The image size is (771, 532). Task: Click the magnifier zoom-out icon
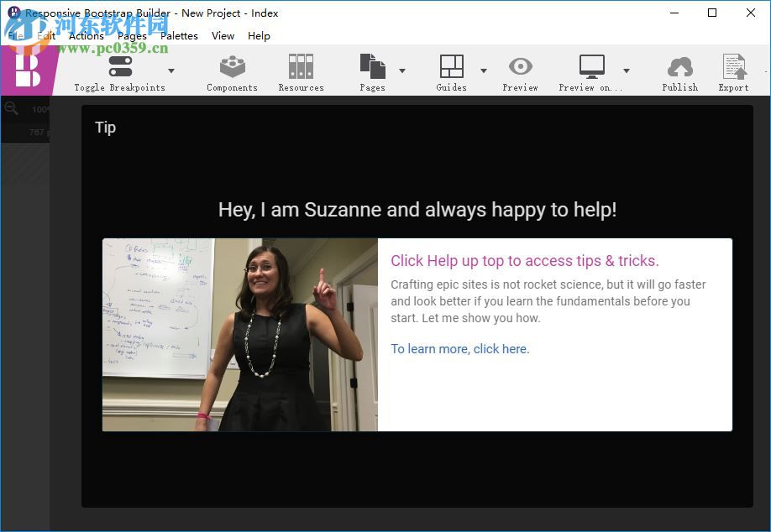(x=12, y=109)
